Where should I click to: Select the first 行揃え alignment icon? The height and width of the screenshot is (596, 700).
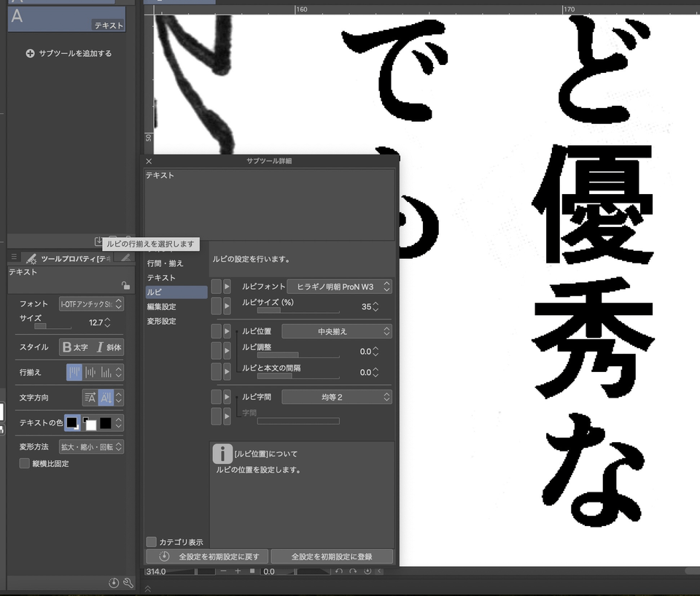pos(74,372)
